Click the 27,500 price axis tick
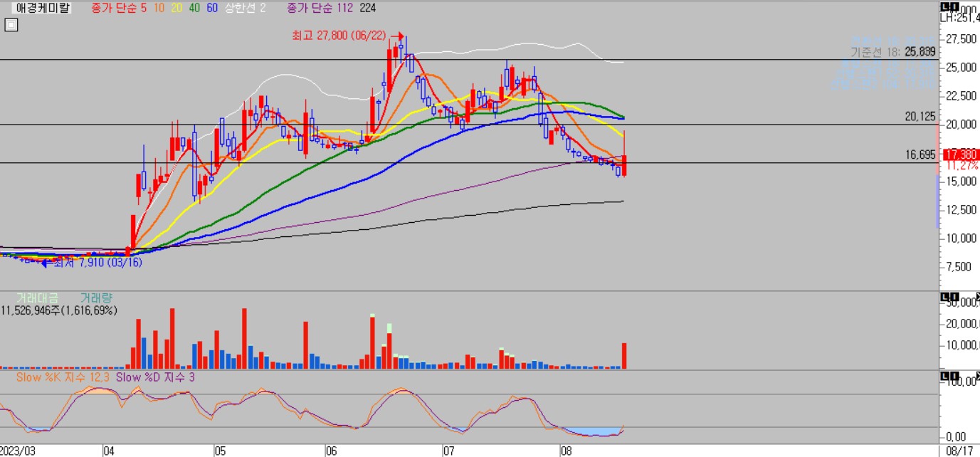This screenshot has height=457, width=980. coord(962,38)
